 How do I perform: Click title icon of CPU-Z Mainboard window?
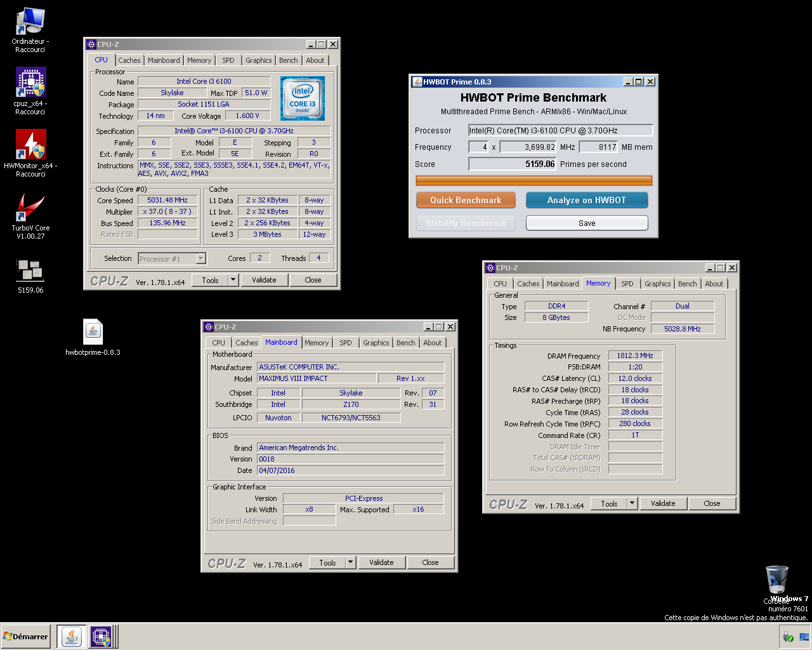tap(209, 327)
